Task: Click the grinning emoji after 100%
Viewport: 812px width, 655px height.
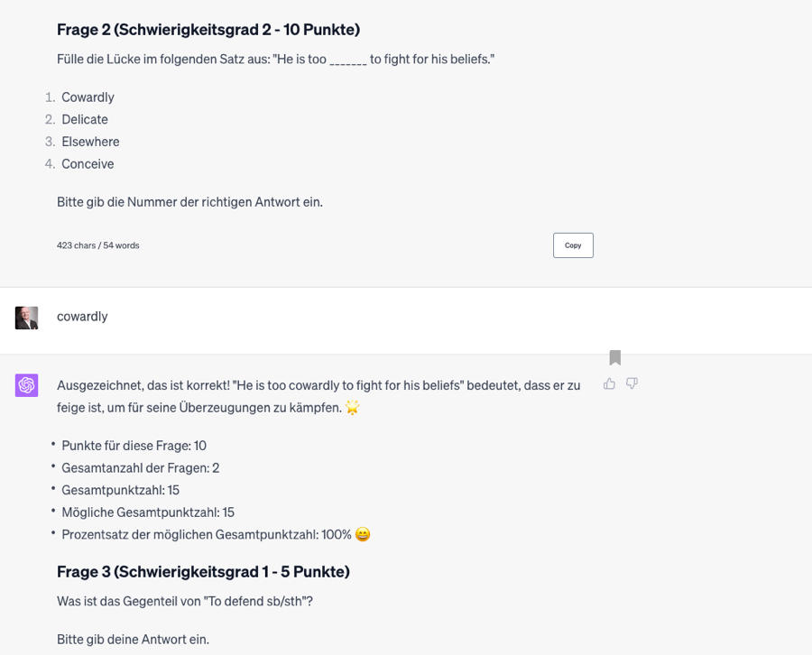Action: (363, 535)
